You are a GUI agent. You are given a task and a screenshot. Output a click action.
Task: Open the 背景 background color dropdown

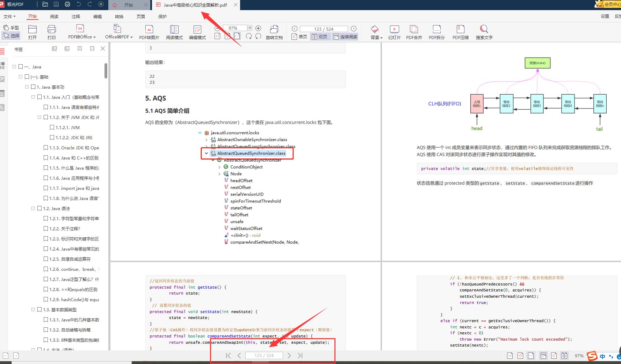point(376,32)
